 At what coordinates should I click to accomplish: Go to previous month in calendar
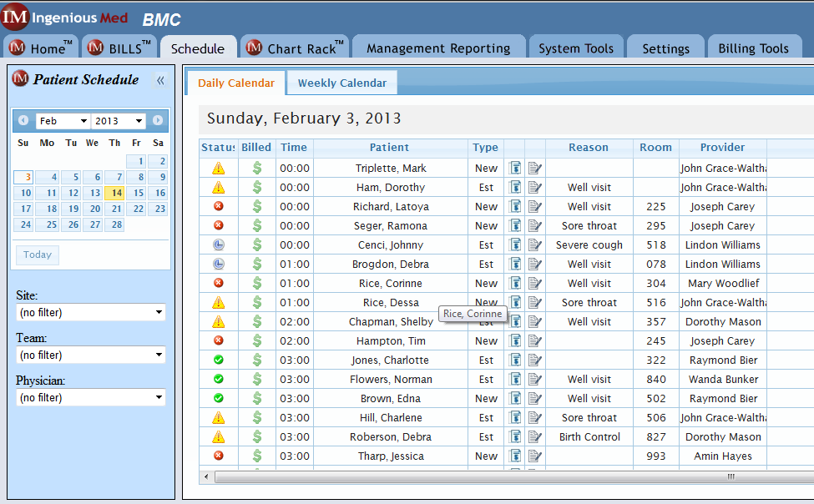pyautogui.click(x=23, y=120)
